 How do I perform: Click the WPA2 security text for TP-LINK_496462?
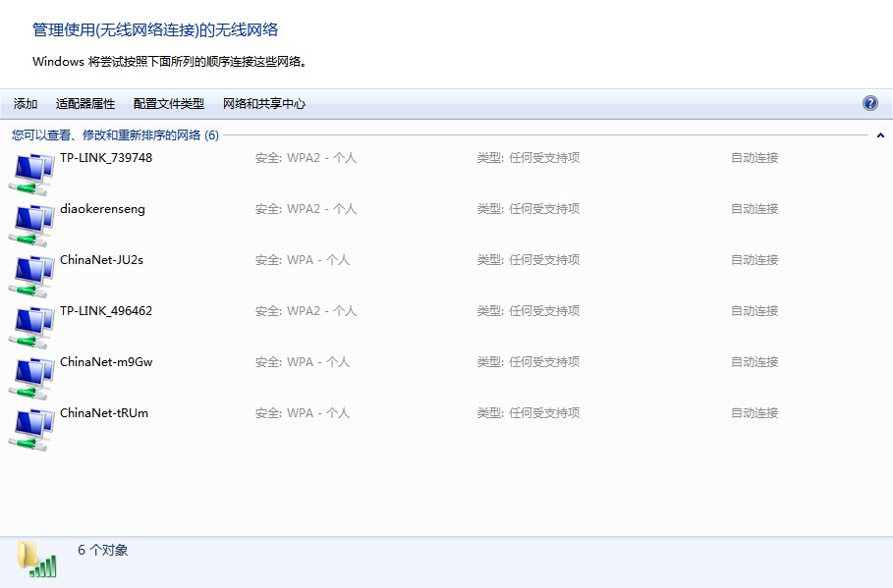306,311
